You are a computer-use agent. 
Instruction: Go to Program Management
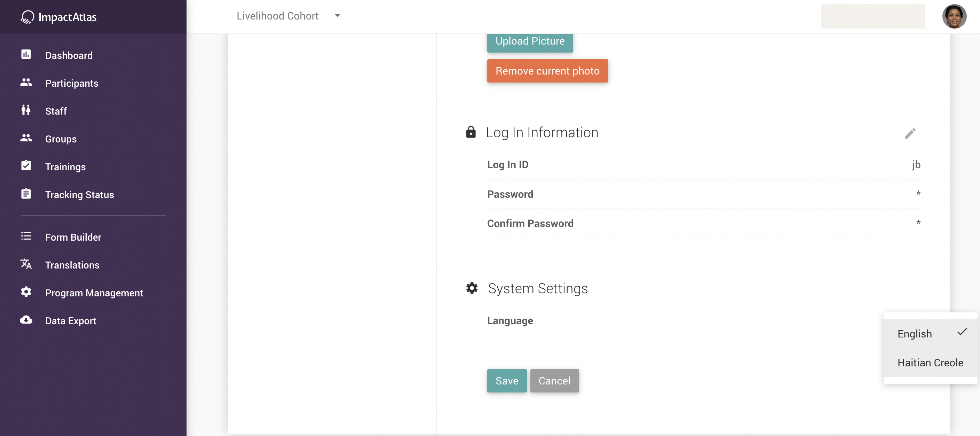click(94, 293)
